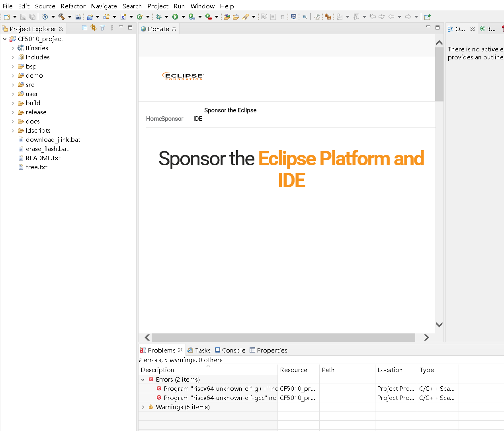Collapse the CF5010_project tree node
The width and height of the screenshot is (504, 431).
[x=5, y=39]
